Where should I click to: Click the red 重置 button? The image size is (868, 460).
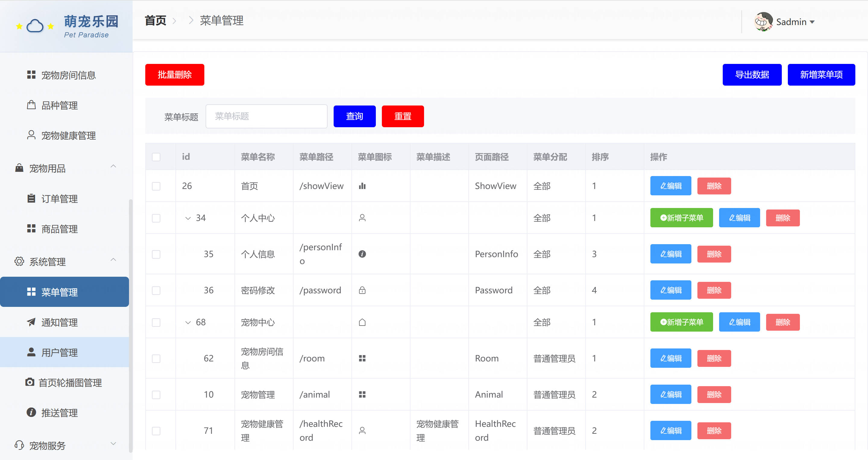(x=403, y=116)
